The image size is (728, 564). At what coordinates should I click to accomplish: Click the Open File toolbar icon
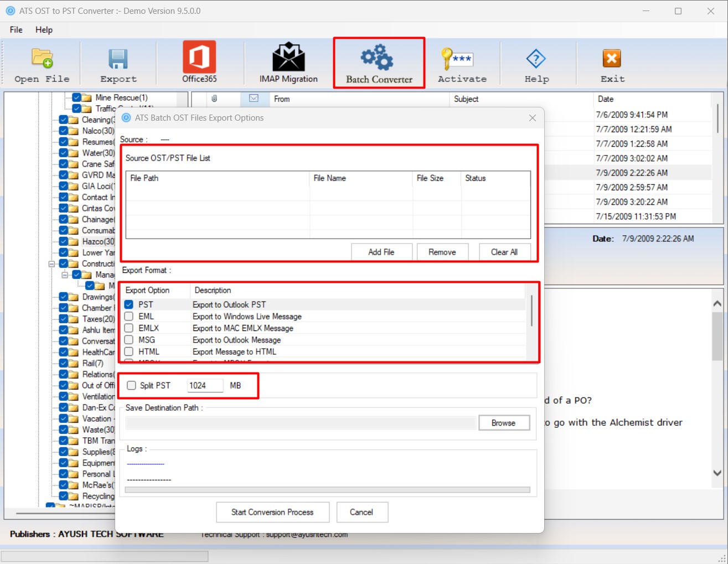[42, 58]
